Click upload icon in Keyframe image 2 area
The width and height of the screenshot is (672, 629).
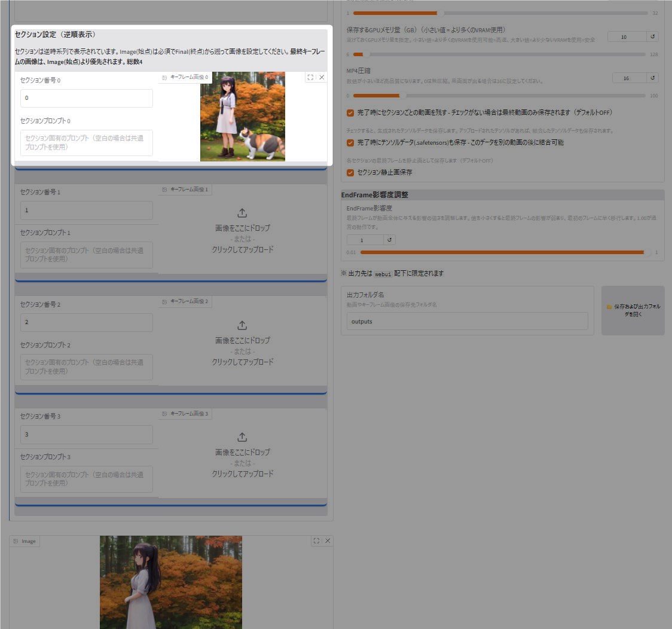click(x=242, y=325)
